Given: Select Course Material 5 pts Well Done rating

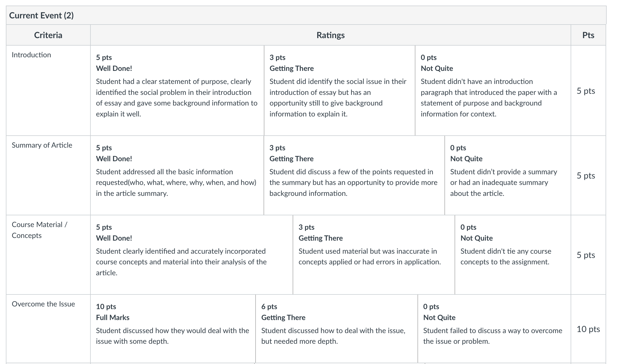Looking at the screenshot, I should point(192,255).
